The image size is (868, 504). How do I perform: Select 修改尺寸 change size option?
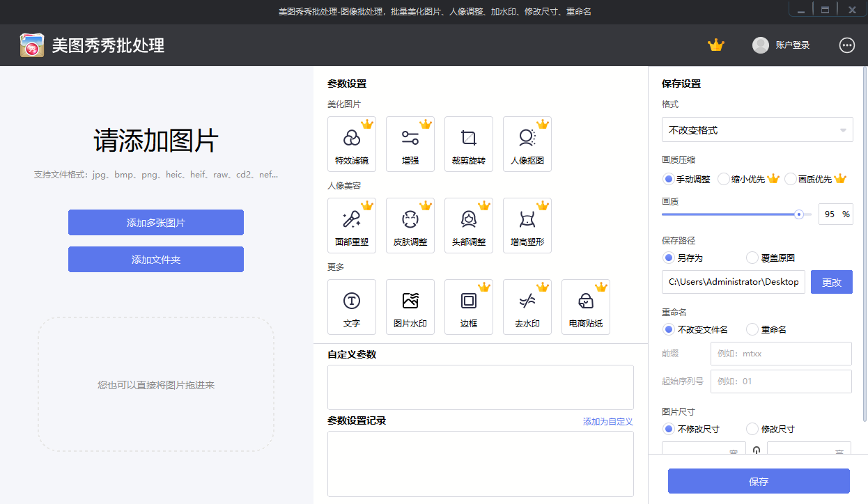pos(771,429)
